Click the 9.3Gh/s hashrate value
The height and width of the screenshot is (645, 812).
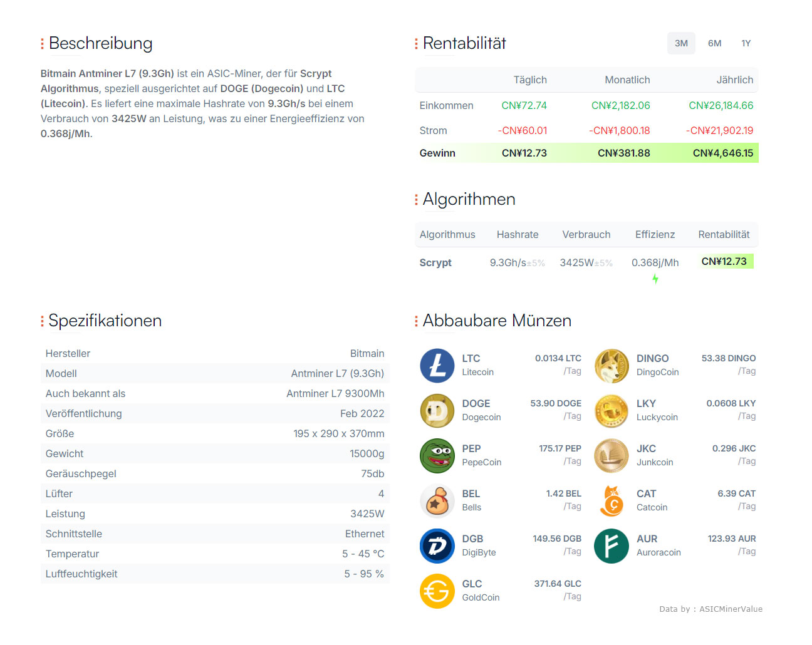click(x=508, y=262)
